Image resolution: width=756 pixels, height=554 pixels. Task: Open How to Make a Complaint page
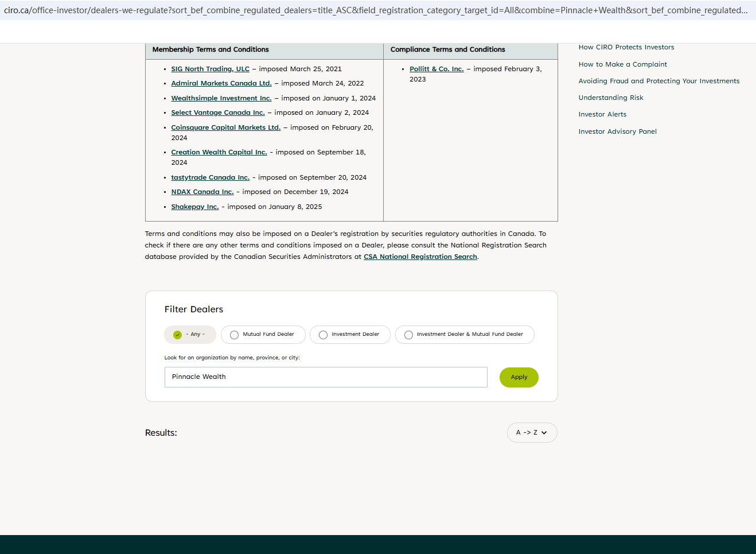623,64
